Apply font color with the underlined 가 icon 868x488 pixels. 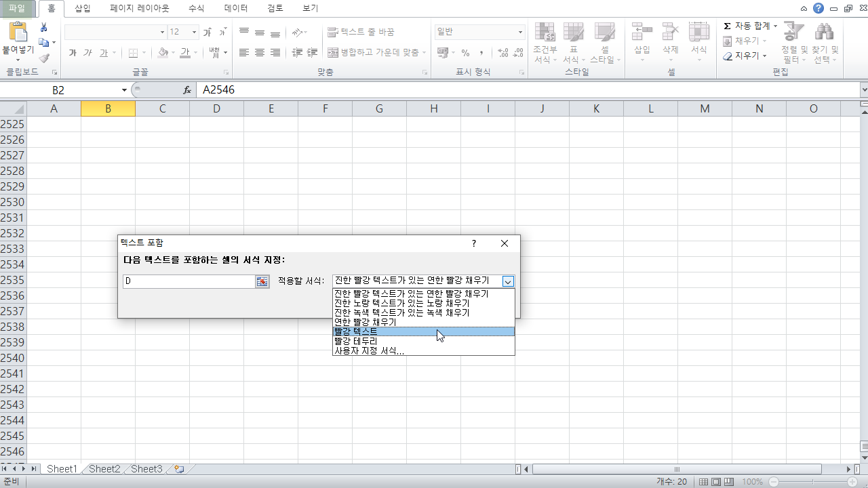[184, 53]
